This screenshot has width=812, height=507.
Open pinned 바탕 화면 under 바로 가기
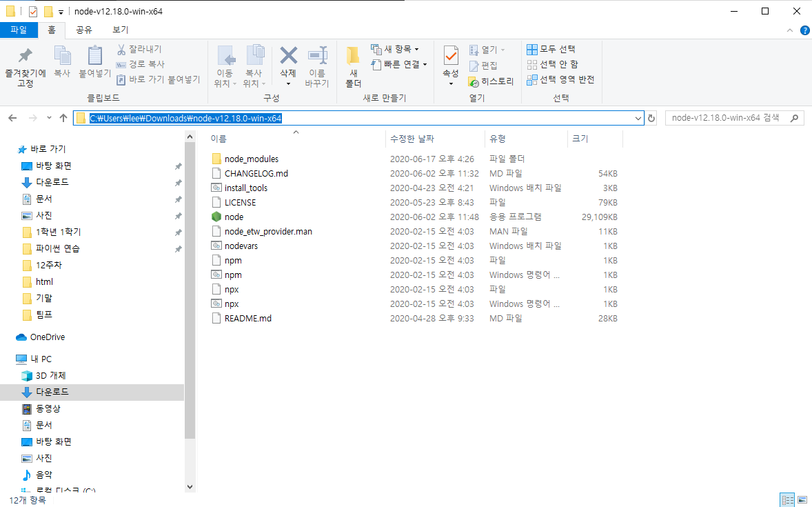53,166
